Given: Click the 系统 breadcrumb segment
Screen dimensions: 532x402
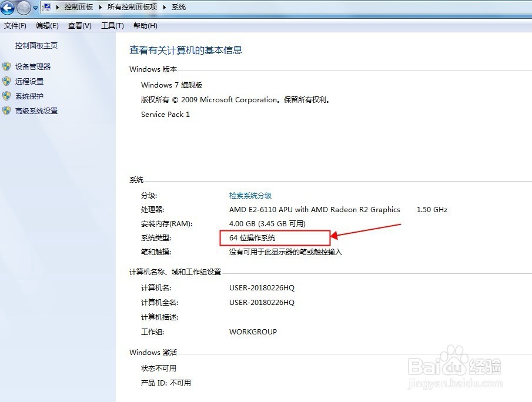Looking at the screenshot, I should (x=179, y=7).
